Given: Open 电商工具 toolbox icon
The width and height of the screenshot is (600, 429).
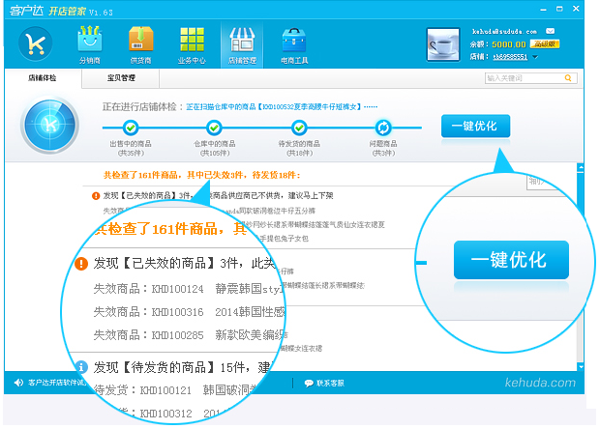Looking at the screenshot, I should 294,42.
